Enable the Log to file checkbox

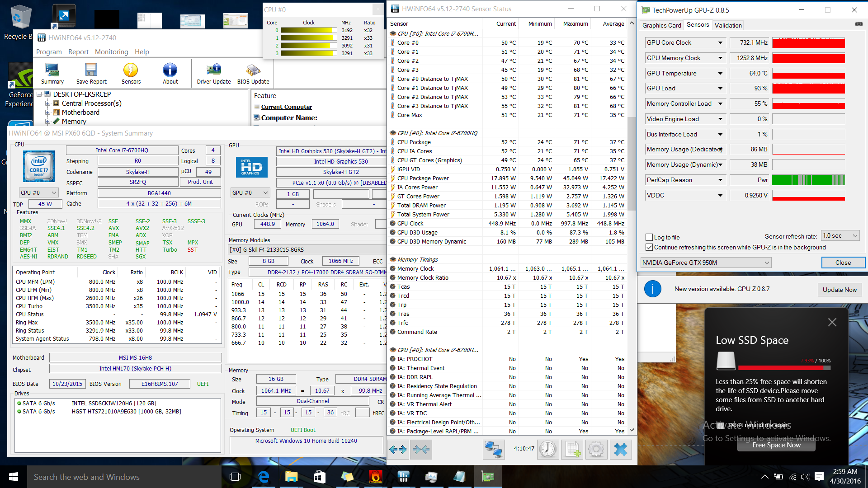[x=649, y=237]
